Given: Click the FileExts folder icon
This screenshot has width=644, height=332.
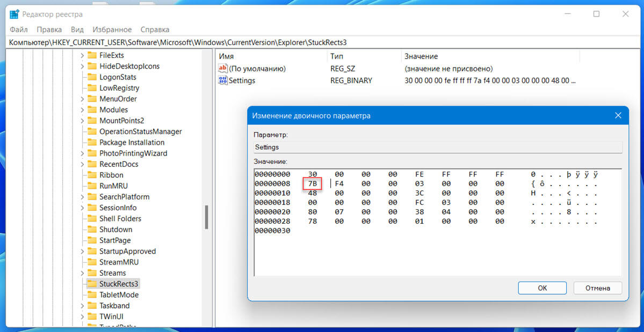Looking at the screenshot, I should (92, 55).
